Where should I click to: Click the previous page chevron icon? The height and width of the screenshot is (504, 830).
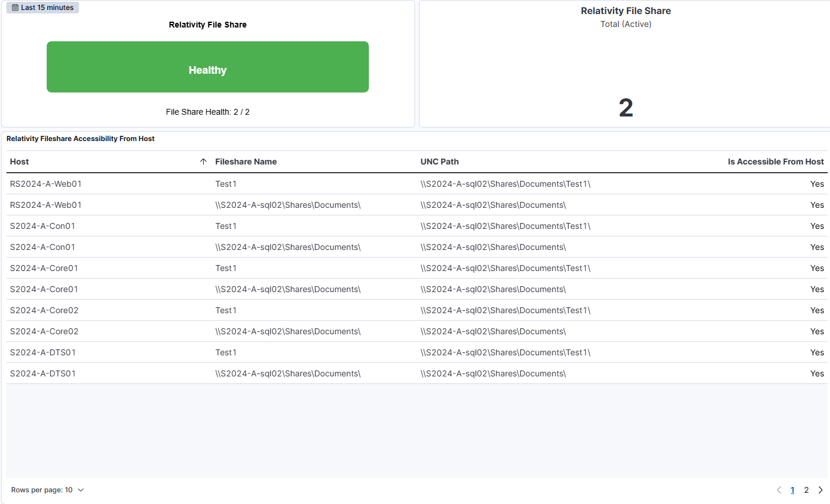778,490
